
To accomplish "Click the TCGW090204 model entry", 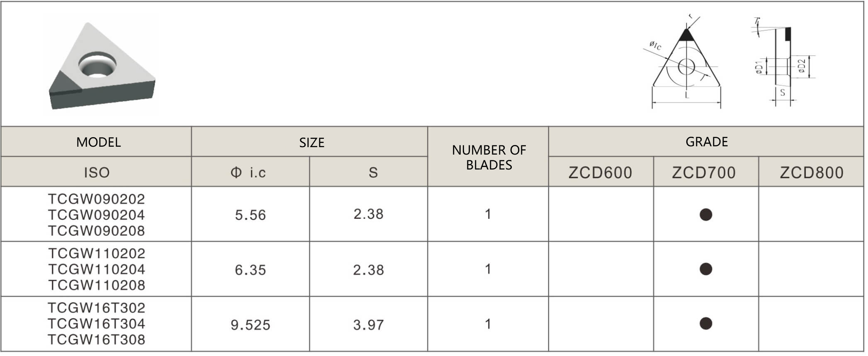I will 96,215.
